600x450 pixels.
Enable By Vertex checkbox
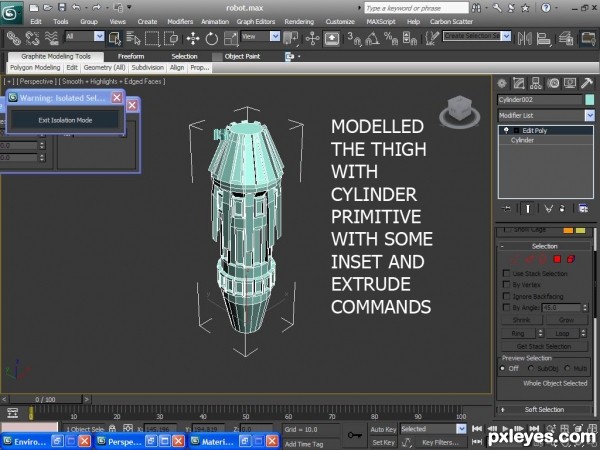(506, 284)
